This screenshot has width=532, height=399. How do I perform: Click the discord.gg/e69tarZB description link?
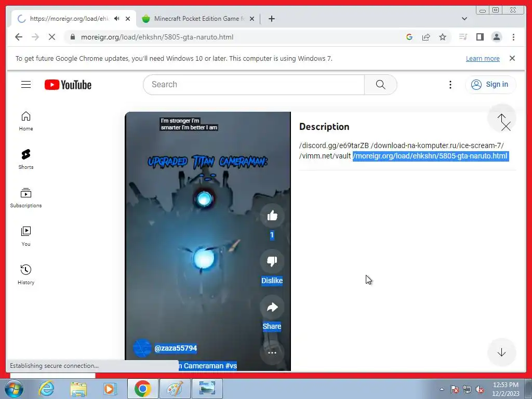[334, 145]
